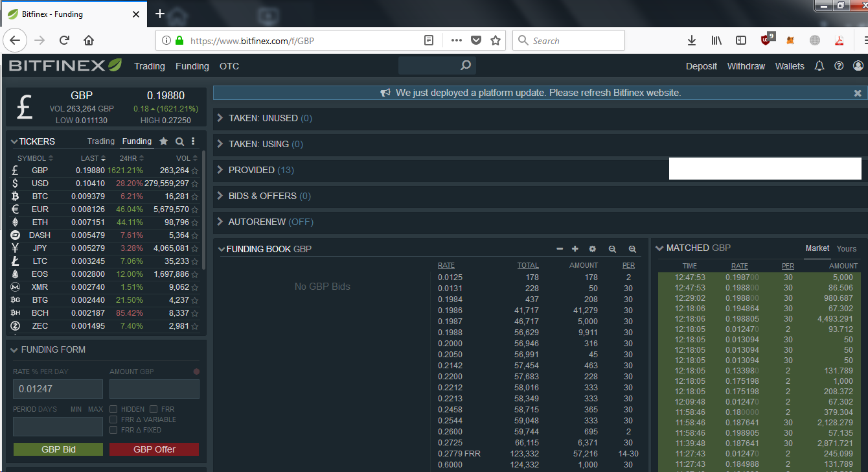This screenshot has height=472, width=868.
Task: Set period to MAX days
Action: [96, 409]
